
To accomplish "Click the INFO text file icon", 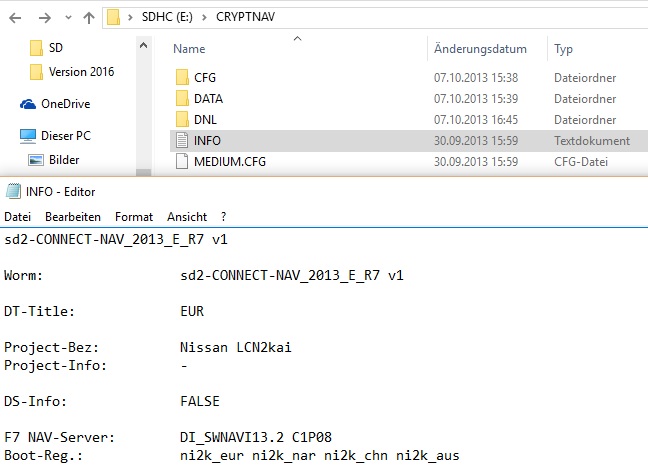I will (x=182, y=140).
